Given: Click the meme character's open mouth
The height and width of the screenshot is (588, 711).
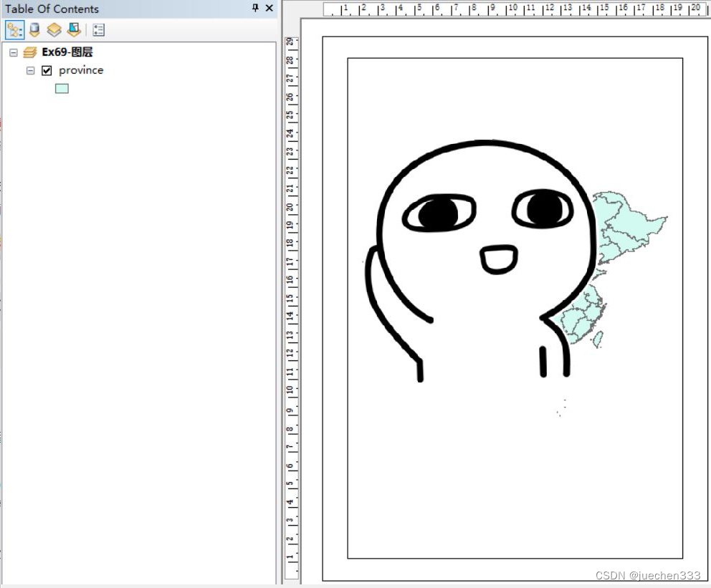Looking at the screenshot, I should coord(499,259).
